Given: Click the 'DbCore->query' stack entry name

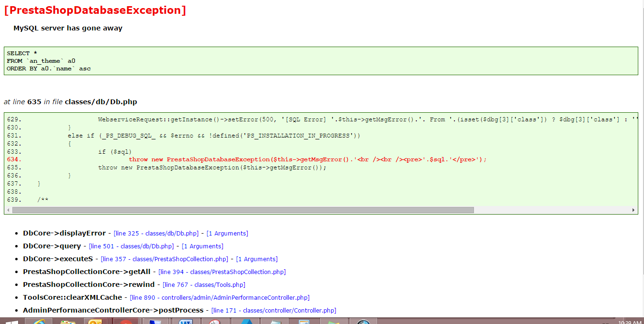Looking at the screenshot, I should 52,246.
